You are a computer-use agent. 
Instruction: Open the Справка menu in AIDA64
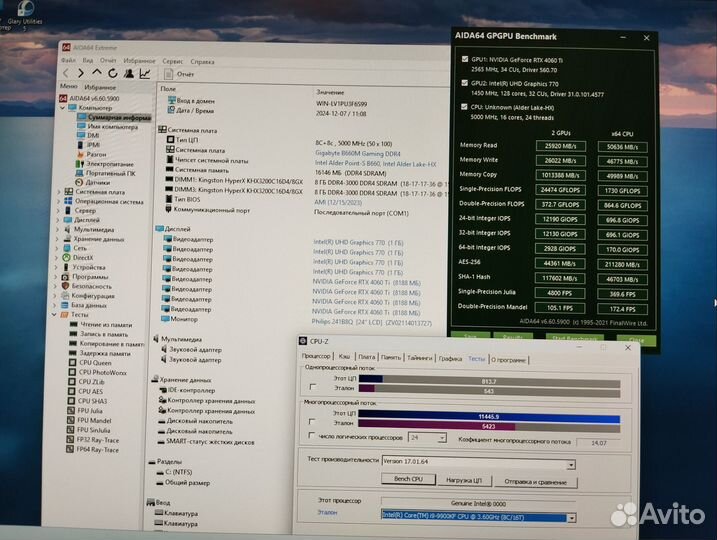(x=202, y=62)
